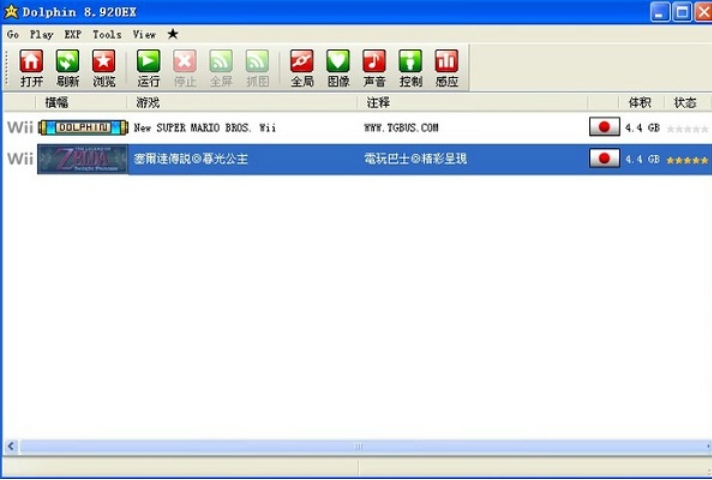Click the Japan flag on the New Super Mario Bros row

[604, 127]
